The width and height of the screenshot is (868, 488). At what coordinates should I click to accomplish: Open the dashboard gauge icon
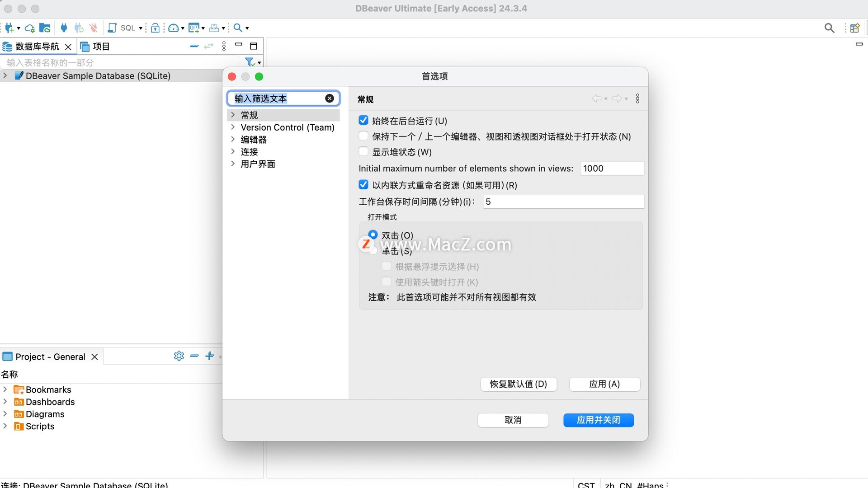coord(173,28)
